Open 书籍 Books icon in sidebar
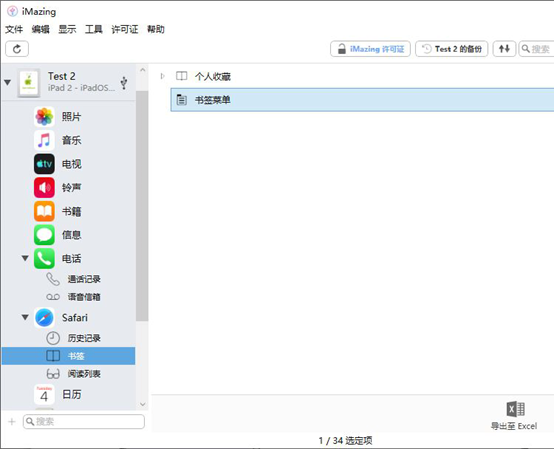 click(44, 211)
